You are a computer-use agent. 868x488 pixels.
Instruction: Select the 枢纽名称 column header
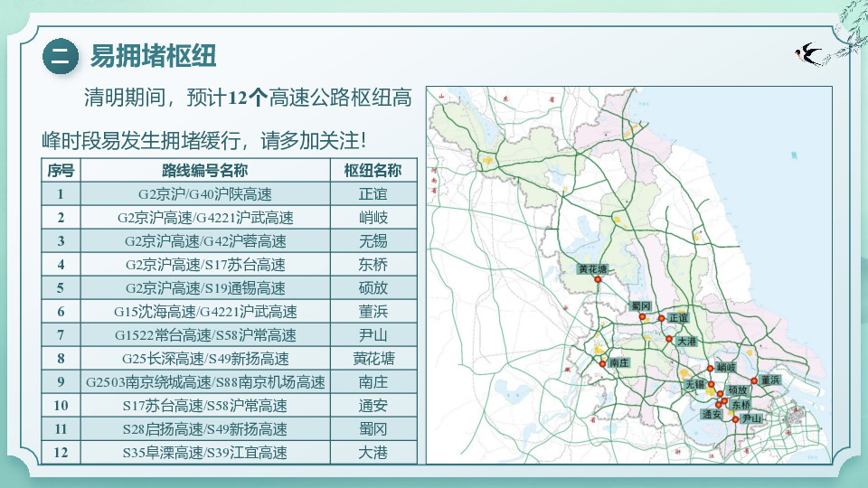click(x=373, y=171)
